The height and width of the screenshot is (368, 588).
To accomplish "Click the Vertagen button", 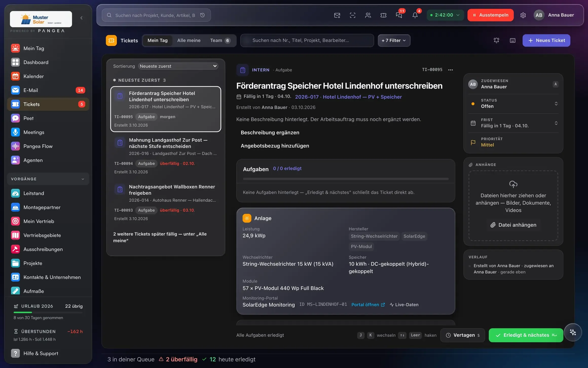I will [463, 335].
